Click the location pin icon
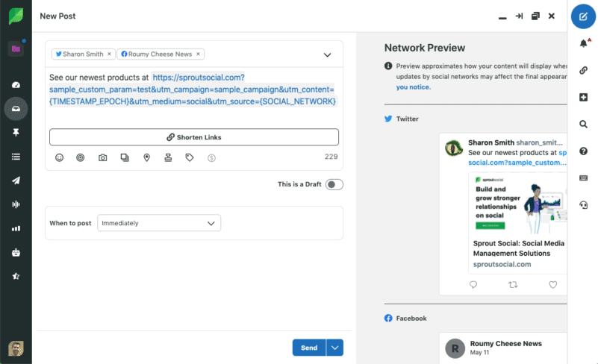Viewport: 598px width, 364px height. click(x=147, y=157)
